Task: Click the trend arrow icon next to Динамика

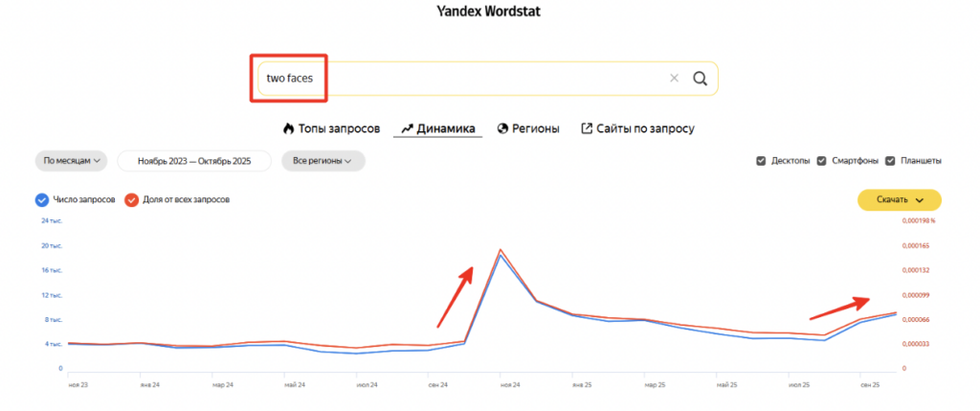Action: click(x=407, y=129)
